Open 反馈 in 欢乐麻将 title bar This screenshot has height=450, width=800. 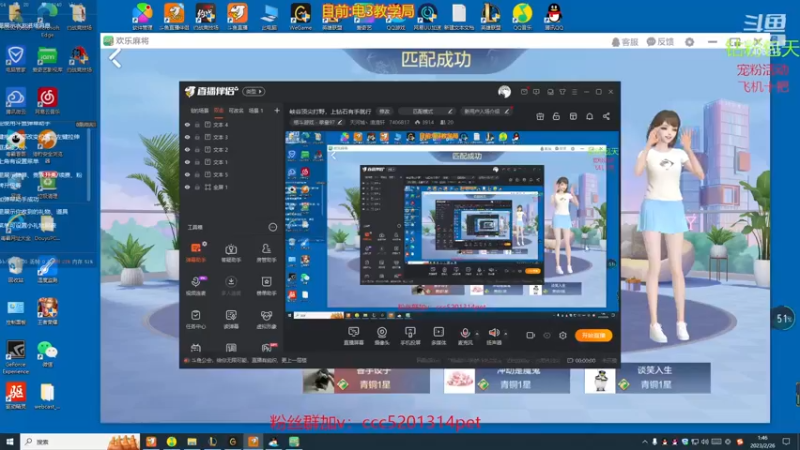(x=660, y=42)
